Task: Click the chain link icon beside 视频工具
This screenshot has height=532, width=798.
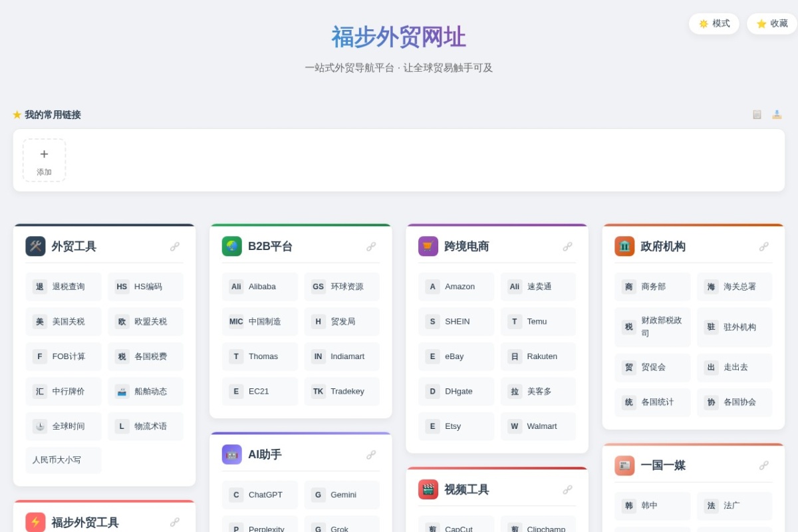Action: [567, 489]
